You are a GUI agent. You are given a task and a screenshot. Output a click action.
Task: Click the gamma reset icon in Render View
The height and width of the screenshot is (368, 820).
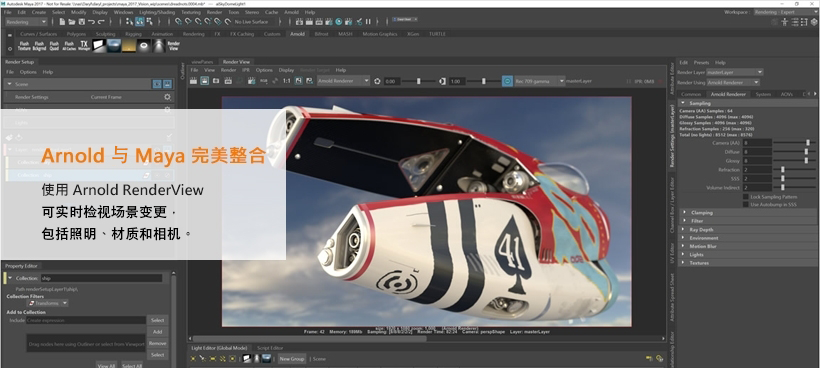coord(443,81)
